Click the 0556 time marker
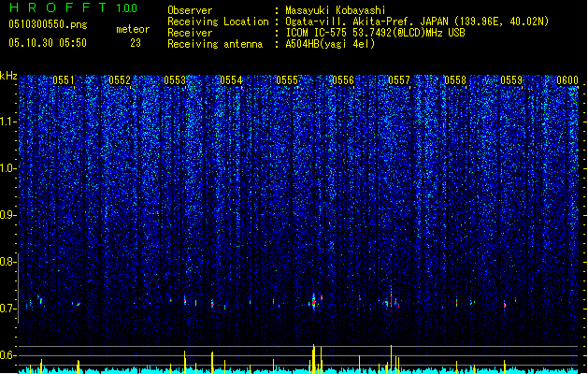Viewport: 588px width, 374px height. tap(343, 80)
